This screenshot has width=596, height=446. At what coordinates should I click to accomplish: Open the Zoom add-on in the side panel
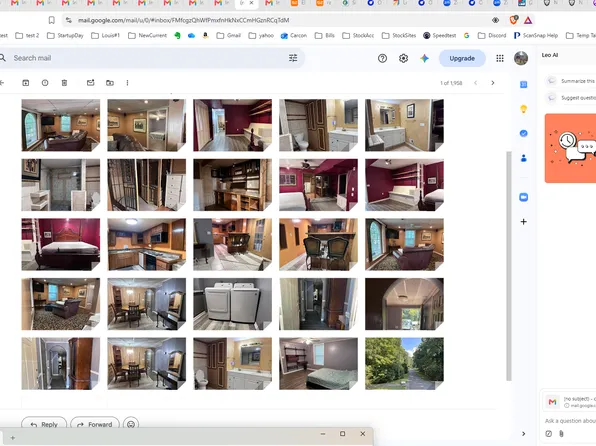tap(523, 197)
